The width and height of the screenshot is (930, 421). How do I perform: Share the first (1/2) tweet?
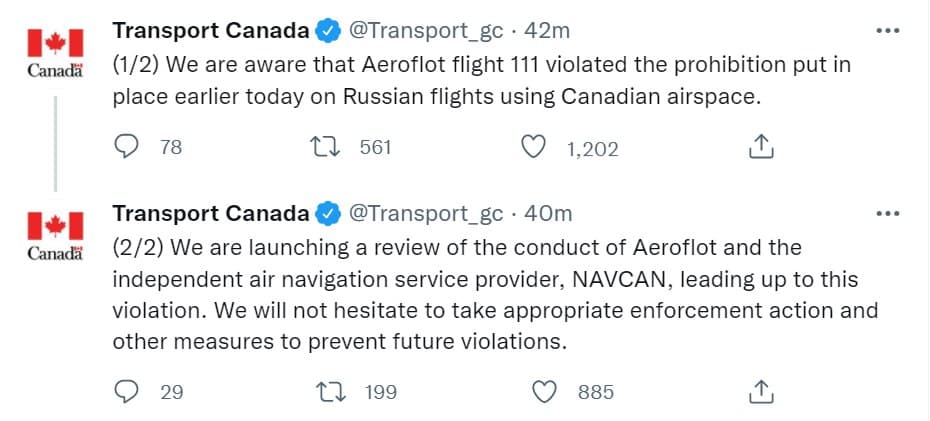coord(760,148)
